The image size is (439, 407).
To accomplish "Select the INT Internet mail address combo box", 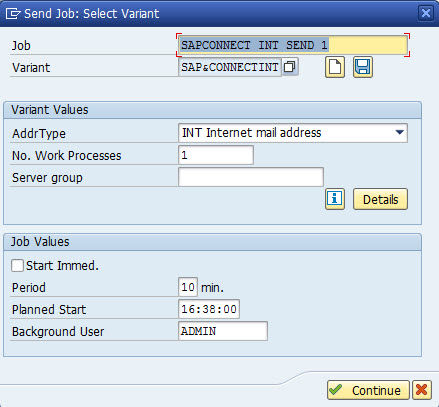I will click(x=293, y=133).
